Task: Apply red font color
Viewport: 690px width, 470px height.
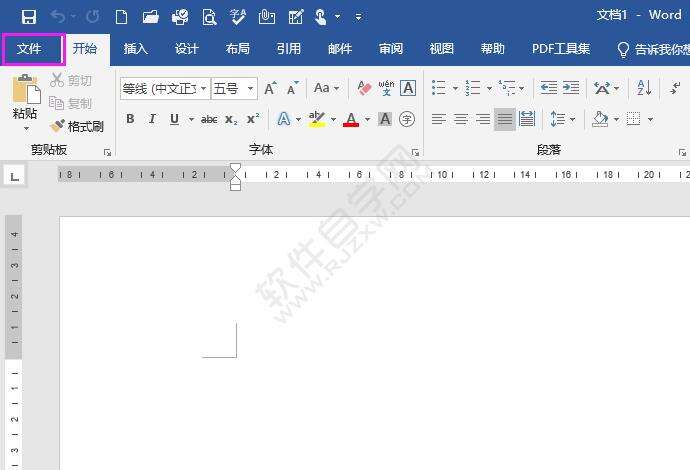Action: click(x=351, y=119)
